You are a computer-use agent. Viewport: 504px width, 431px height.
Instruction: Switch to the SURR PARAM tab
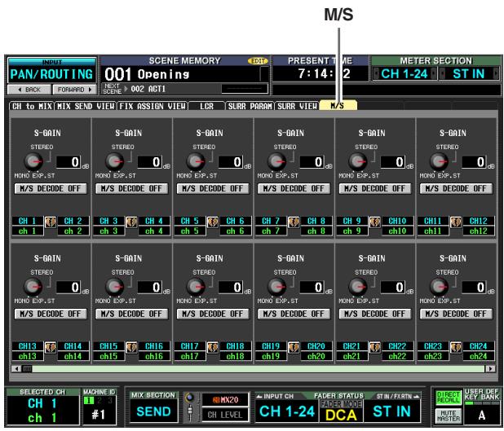[250, 106]
